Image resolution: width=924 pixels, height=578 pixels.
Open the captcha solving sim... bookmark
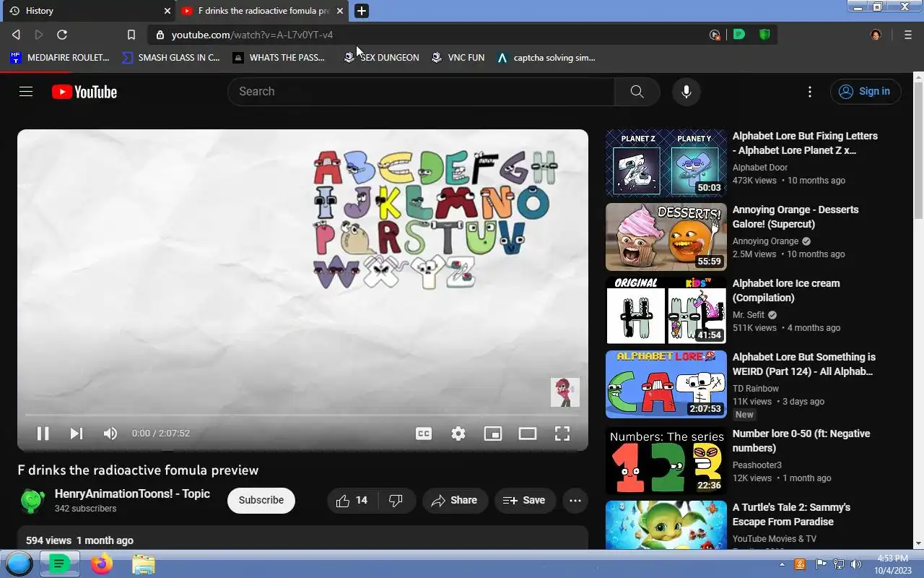[546, 58]
